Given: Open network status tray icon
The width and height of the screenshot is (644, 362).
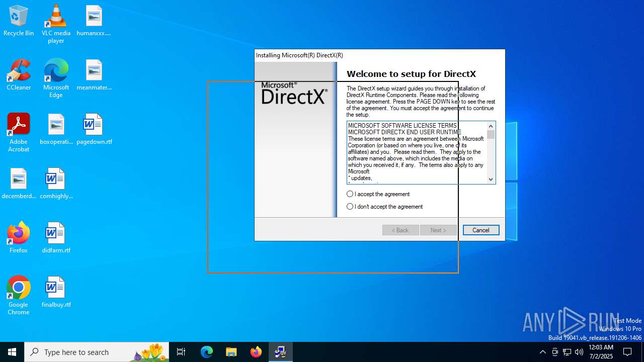Looking at the screenshot, I should click(567, 352).
